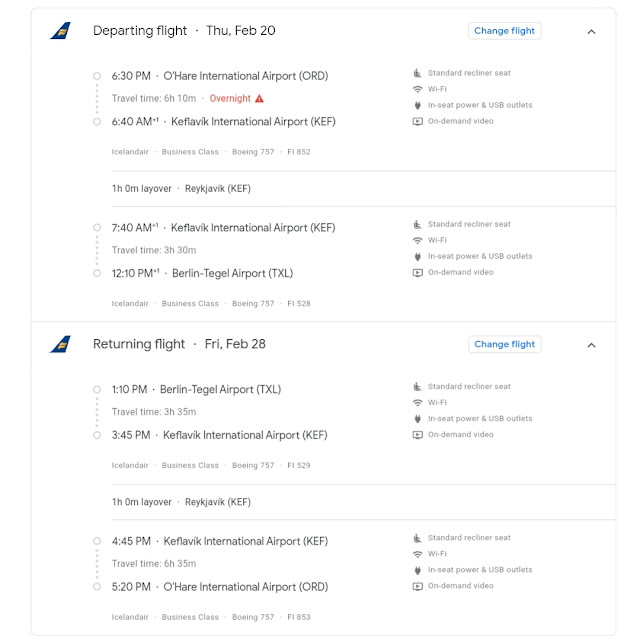Viewport: 640px width, 636px height.
Task: Click the 5:20 PM O'Hare arrival stop marker
Action: (97, 587)
